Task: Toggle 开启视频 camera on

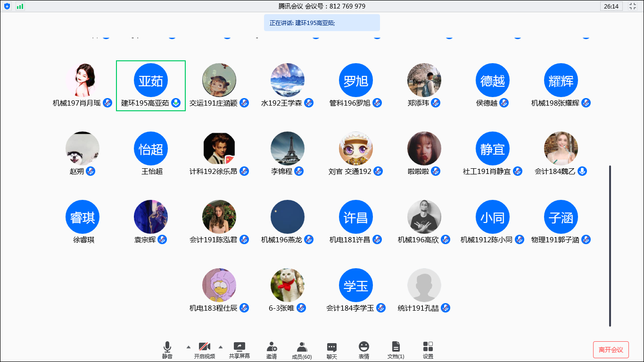Action: [204, 350]
